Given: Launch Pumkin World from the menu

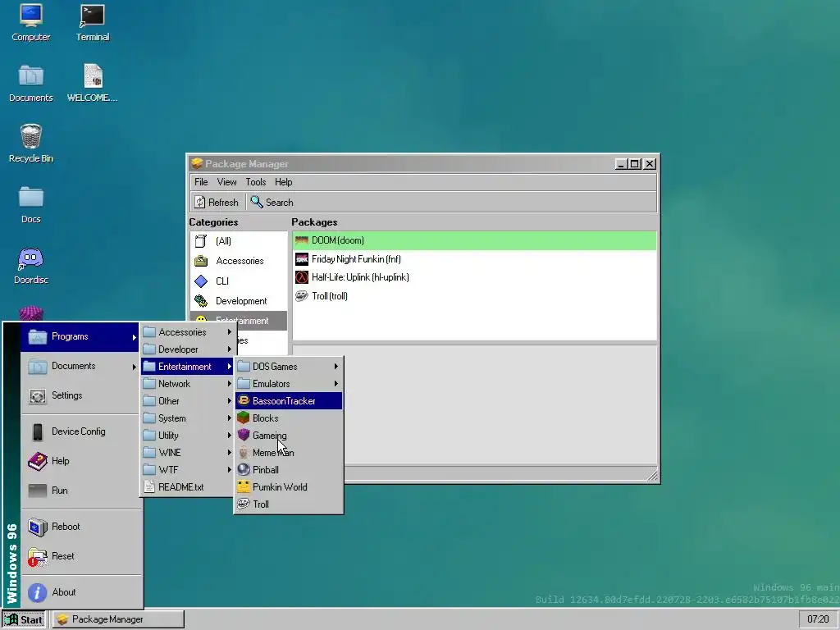Looking at the screenshot, I should [x=289, y=487].
